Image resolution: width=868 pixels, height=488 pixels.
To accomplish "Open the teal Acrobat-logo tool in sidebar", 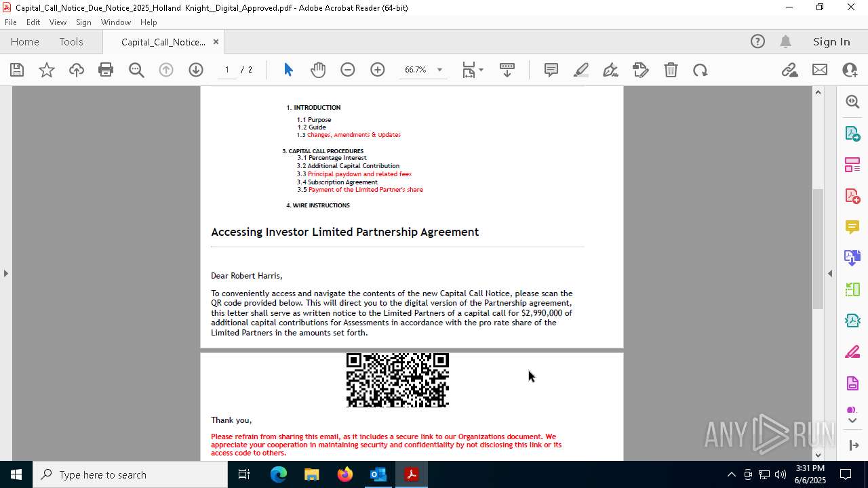I will (852, 321).
